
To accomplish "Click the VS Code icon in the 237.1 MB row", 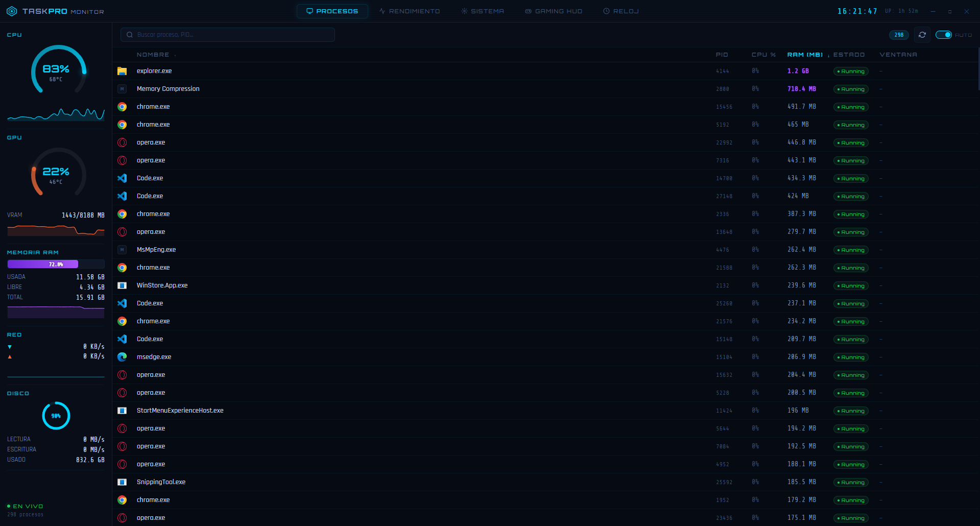I will (122, 303).
